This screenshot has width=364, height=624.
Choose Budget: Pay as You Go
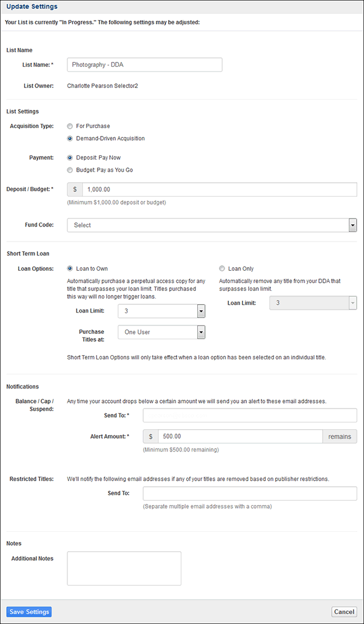70,170
